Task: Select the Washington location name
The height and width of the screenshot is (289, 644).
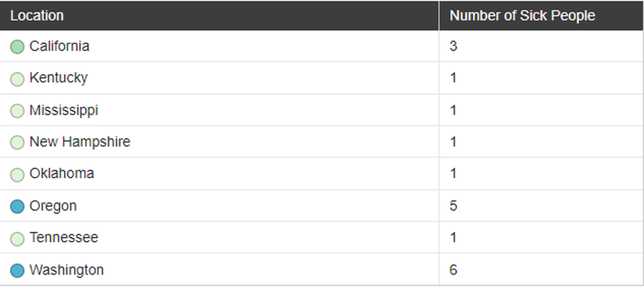Action: (x=67, y=270)
